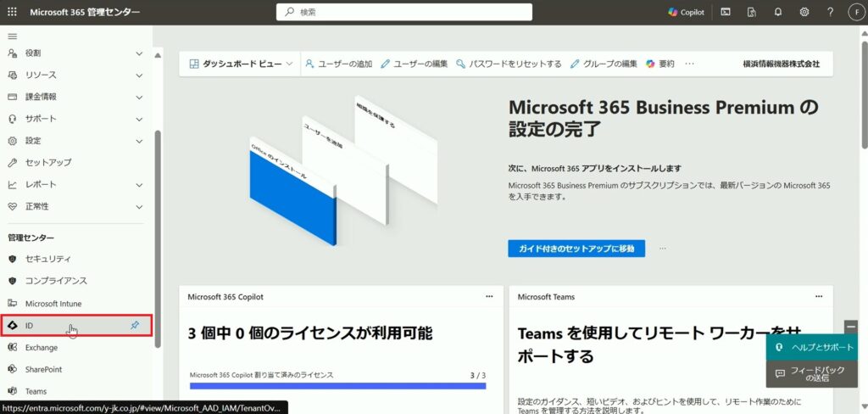Collapse the navigation hamburger menu
The width and height of the screenshot is (868, 414).
(x=12, y=36)
